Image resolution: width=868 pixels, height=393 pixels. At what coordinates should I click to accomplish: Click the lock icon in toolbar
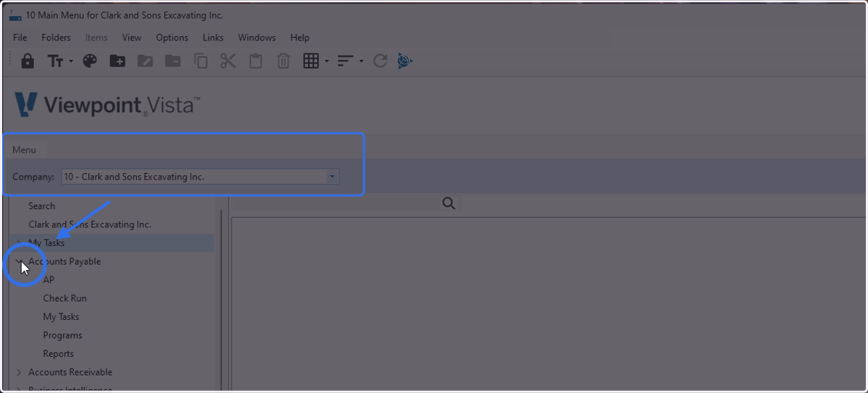(27, 62)
